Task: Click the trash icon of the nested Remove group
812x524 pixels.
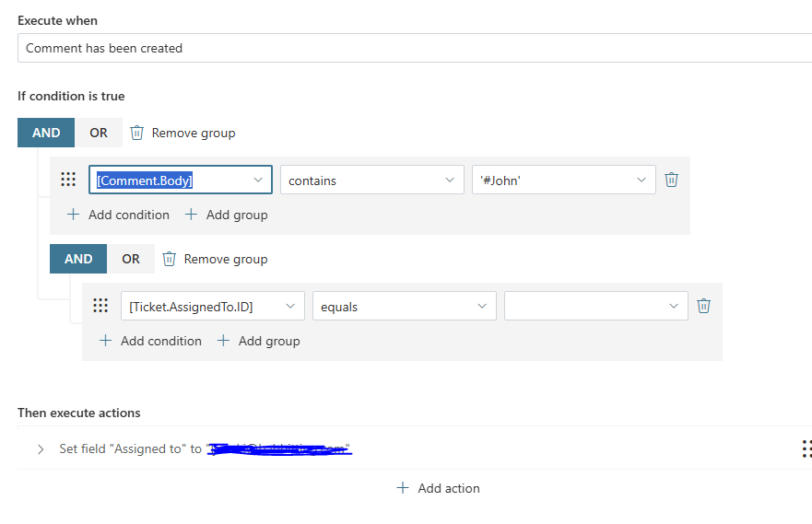Action: [170, 259]
